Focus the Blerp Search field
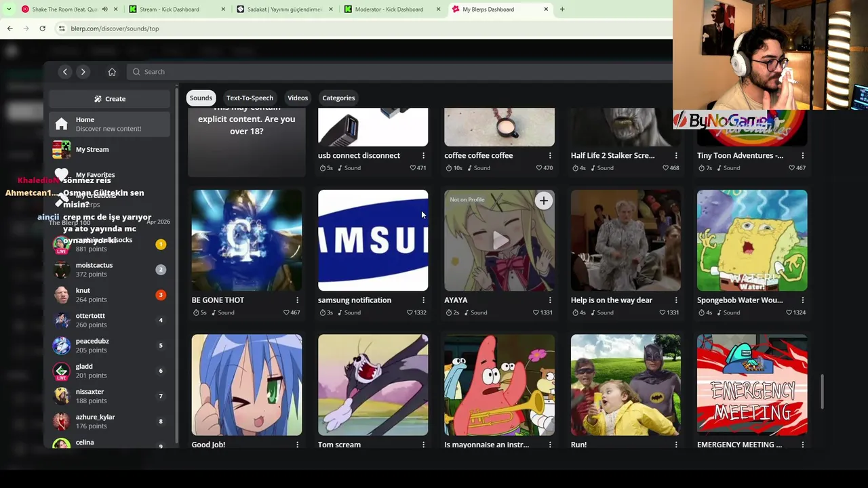The image size is (868, 488). click(x=400, y=72)
